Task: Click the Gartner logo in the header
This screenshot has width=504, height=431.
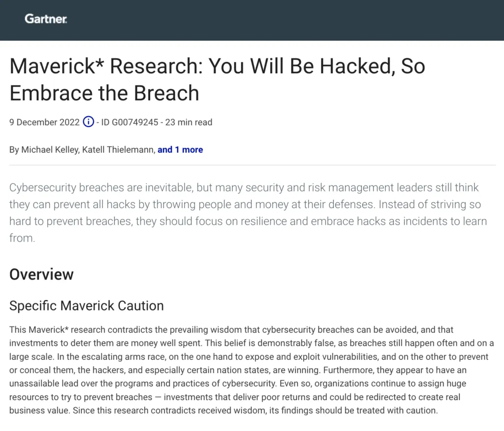Action: [46, 19]
